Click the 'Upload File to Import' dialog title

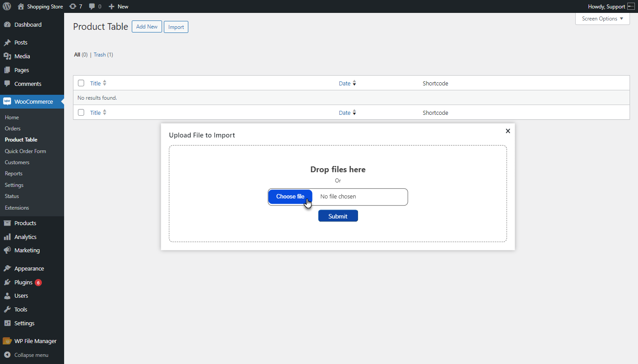coord(202,135)
